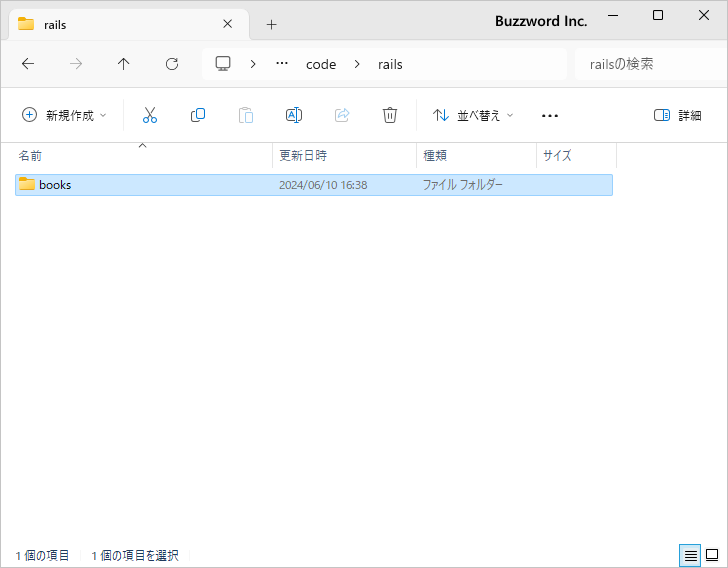
Task: Open the 新規作成 dropdown menu
Action: coord(64,115)
